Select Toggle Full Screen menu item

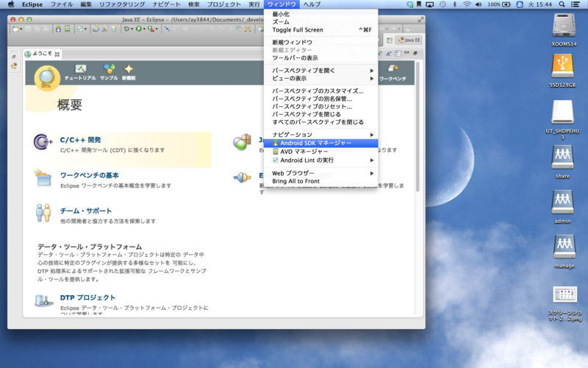[x=320, y=30]
